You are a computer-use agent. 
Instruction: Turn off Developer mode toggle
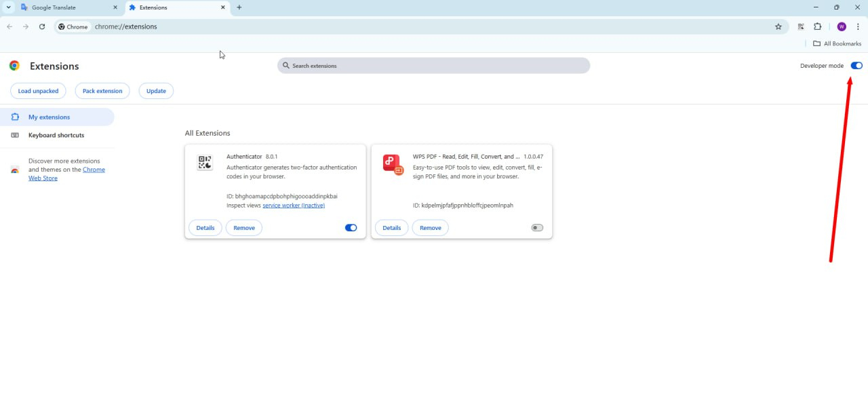tap(856, 66)
